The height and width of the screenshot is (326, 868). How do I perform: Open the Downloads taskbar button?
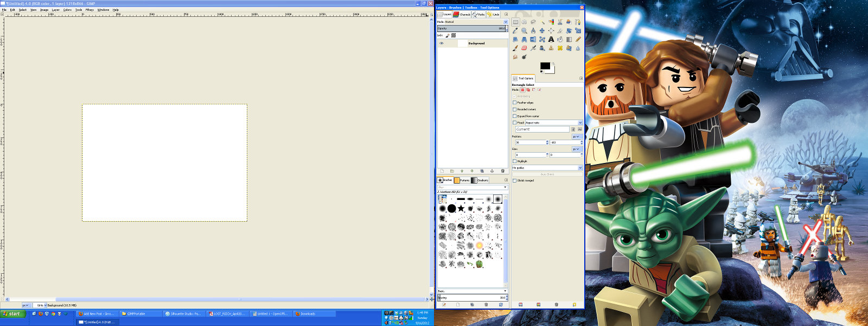click(x=307, y=314)
